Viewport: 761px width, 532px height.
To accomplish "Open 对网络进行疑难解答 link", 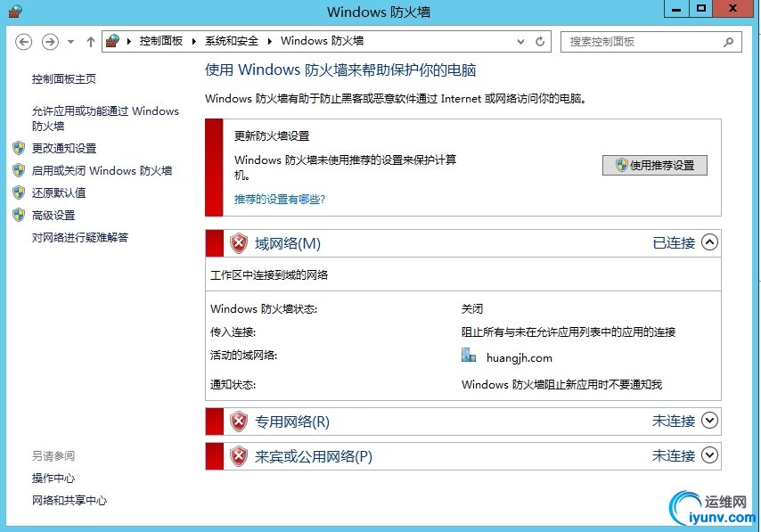I will 80,238.
